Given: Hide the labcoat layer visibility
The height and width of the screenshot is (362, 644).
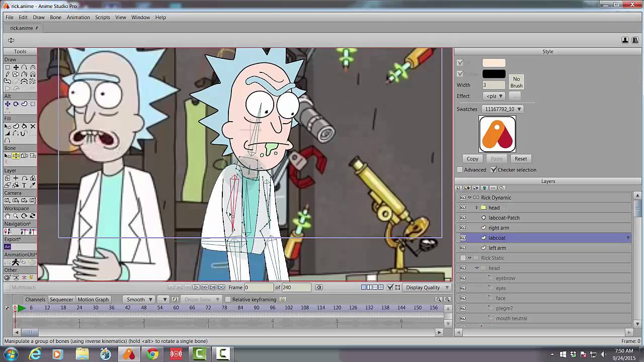Looking at the screenshot, I should pyautogui.click(x=463, y=238).
